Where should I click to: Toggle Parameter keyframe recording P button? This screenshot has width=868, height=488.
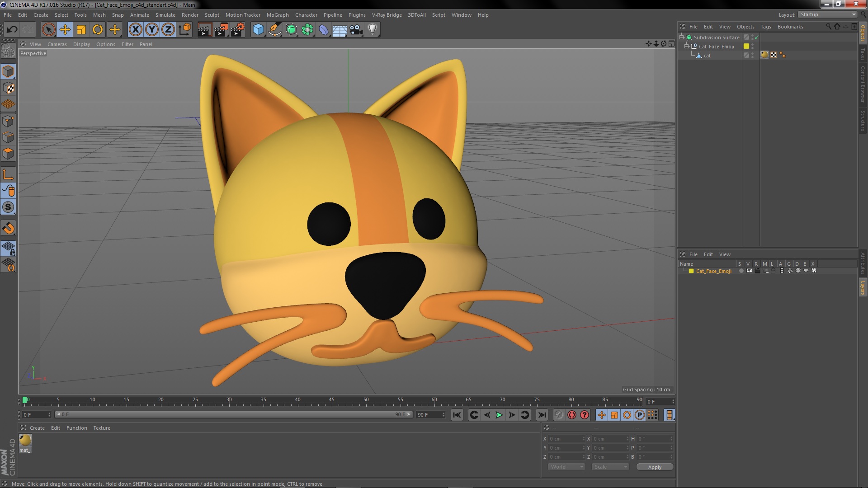point(640,415)
